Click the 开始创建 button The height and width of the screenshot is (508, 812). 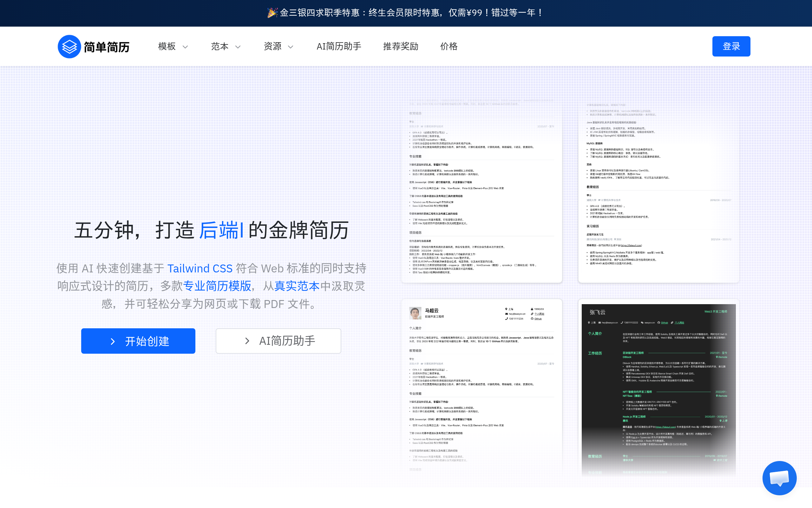coord(138,341)
